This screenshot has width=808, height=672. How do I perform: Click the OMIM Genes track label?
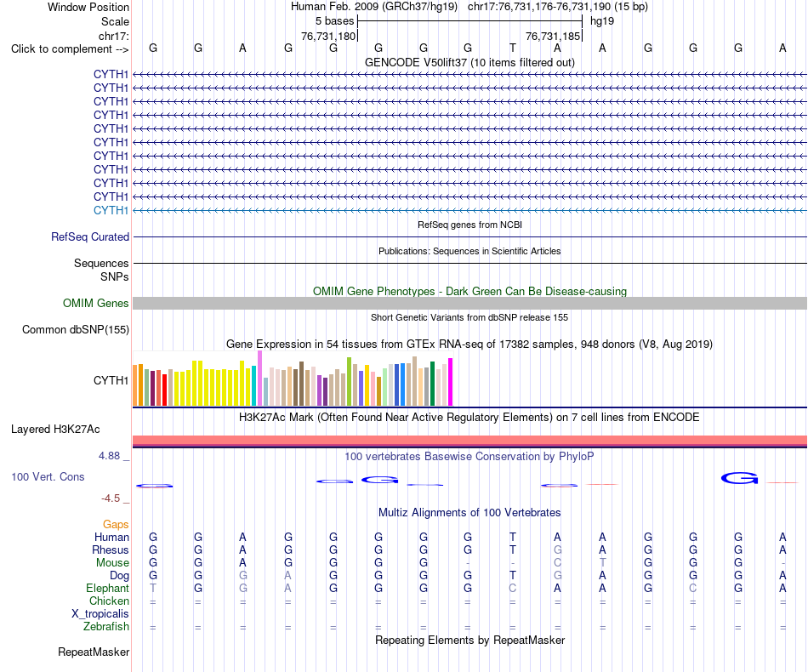(96, 303)
